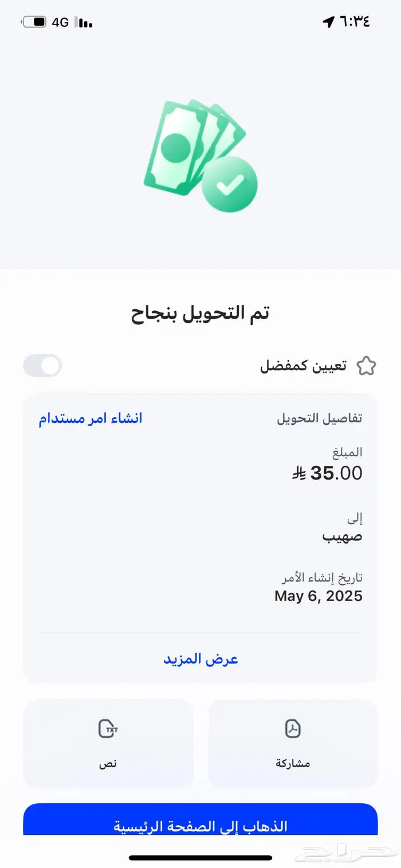Click the TXT document icon above نص
Viewport: 401px width, 868px height.
[x=109, y=729]
